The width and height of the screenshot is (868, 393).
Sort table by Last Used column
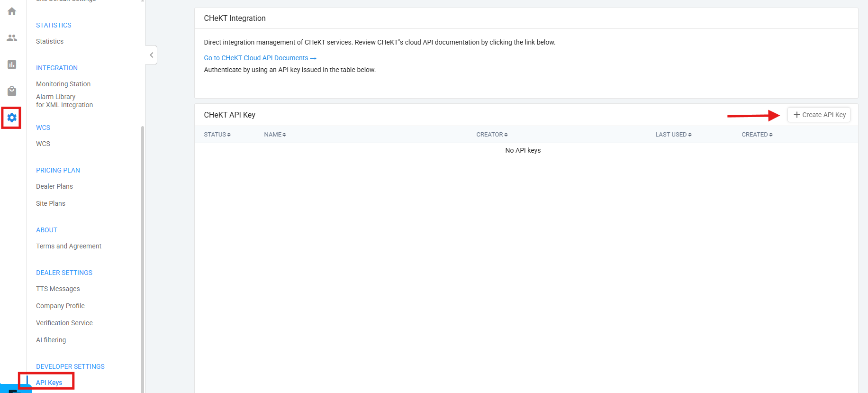click(x=673, y=135)
